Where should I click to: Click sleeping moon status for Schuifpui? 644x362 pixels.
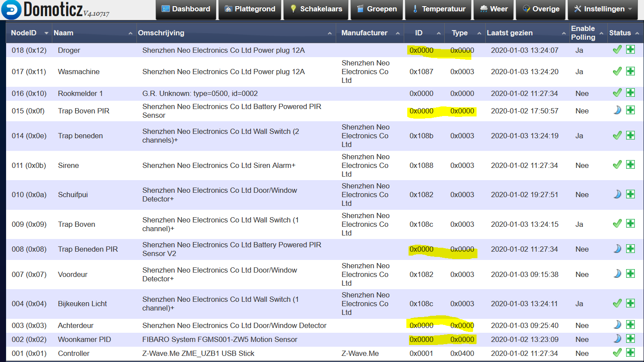click(x=617, y=194)
